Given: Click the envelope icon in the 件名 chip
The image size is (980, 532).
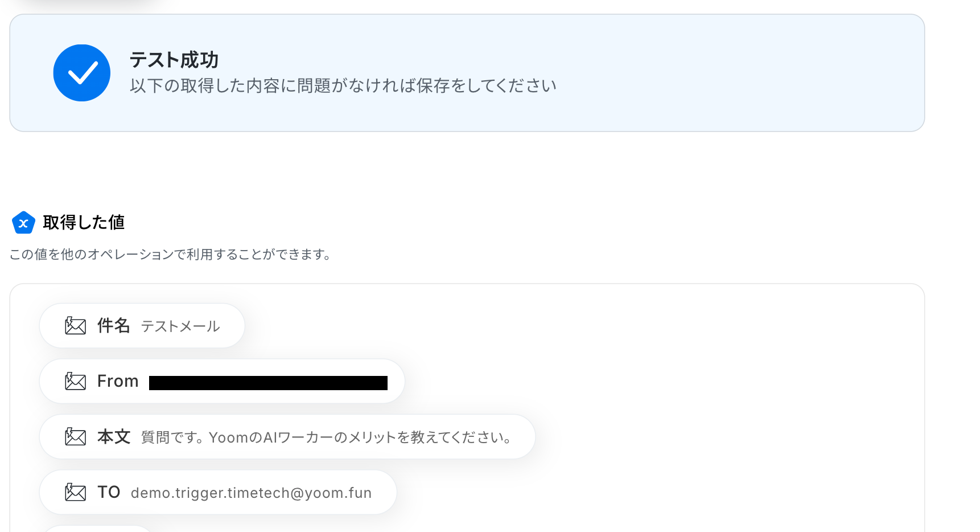Looking at the screenshot, I should pos(75,326).
